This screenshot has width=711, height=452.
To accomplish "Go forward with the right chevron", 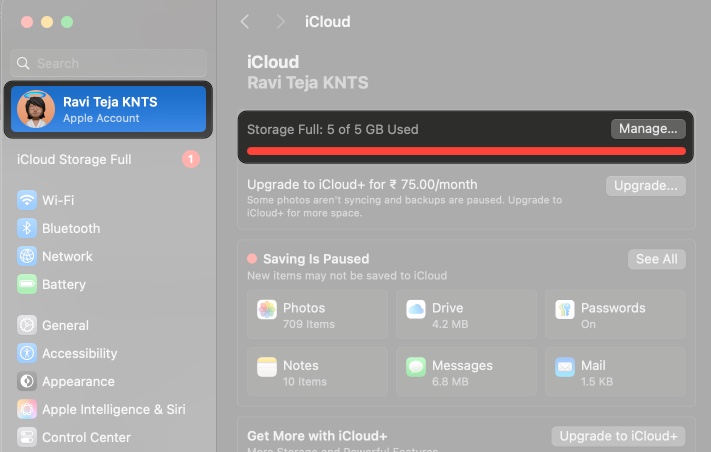I will click(x=281, y=22).
